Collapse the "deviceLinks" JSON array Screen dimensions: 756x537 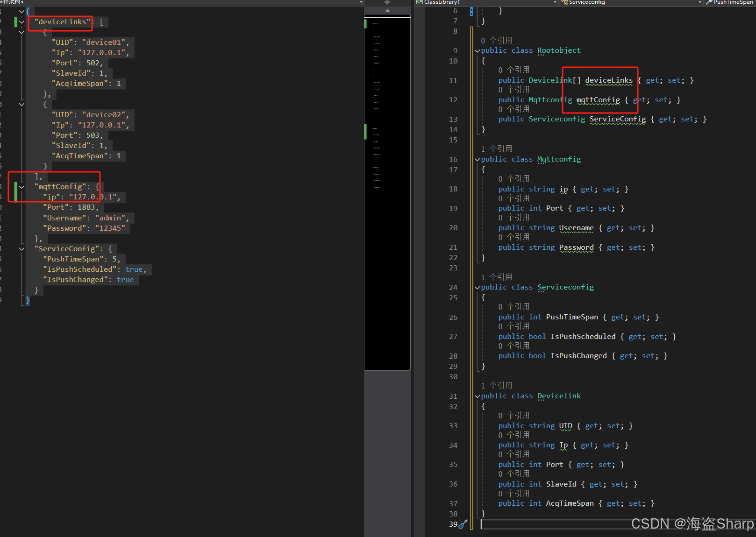click(21, 22)
